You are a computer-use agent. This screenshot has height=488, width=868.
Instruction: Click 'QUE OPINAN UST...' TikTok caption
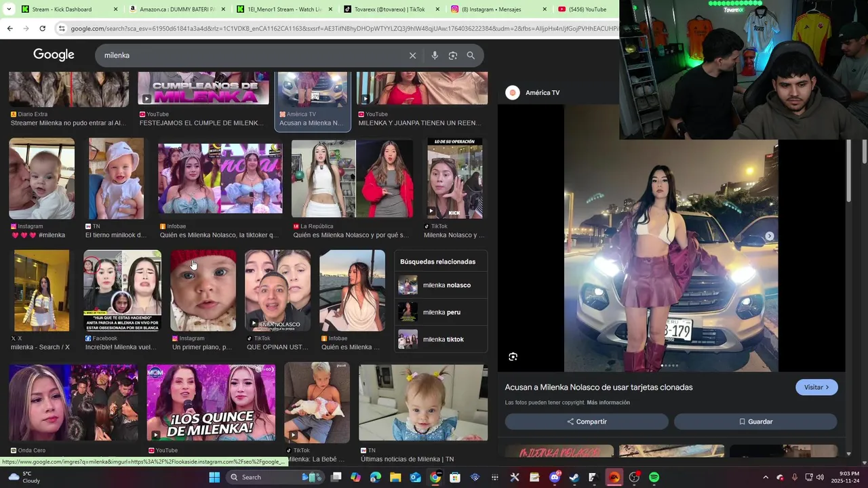277,347
